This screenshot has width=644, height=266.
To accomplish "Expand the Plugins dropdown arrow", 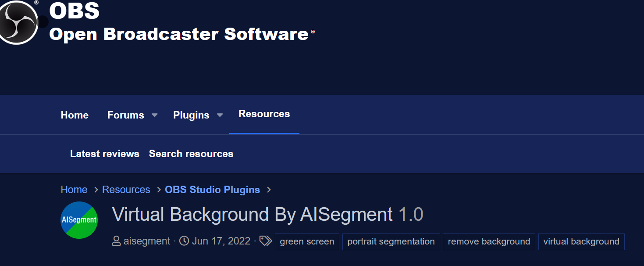I will coord(220,115).
